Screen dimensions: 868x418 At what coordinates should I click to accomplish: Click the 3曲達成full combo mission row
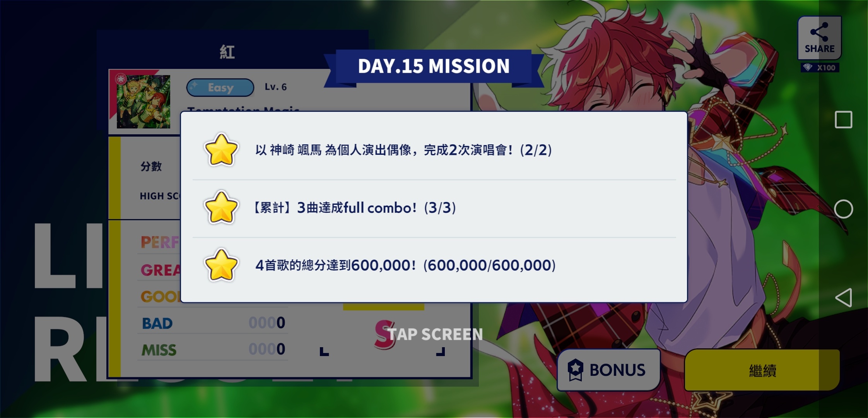click(x=434, y=208)
